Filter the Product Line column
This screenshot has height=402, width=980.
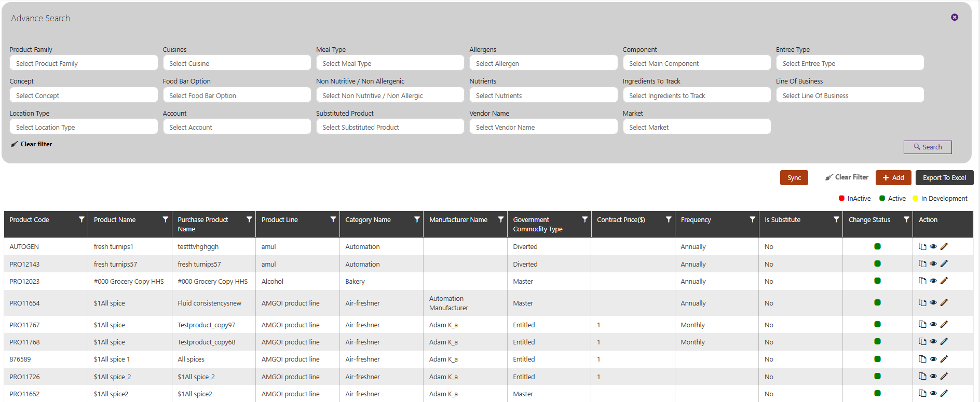click(x=333, y=219)
